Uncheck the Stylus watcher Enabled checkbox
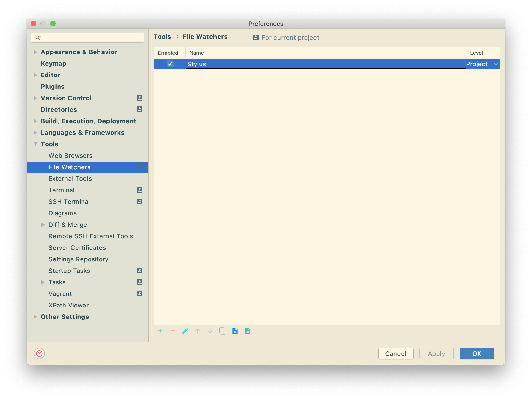The image size is (532, 400). click(170, 64)
